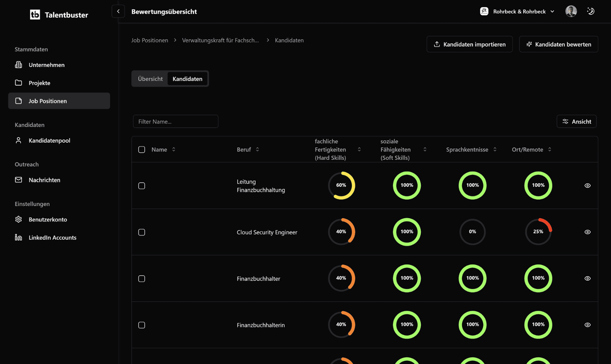Click the Cloud Security Engineer job cell
This screenshot has width=611, height=364.
pos(267,232)
